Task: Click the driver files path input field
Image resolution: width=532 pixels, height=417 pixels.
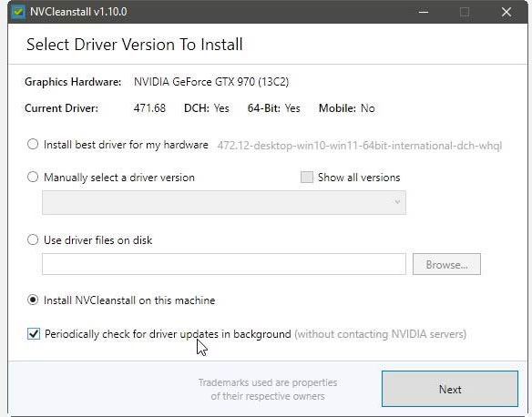Action: (x=224, y=264)
